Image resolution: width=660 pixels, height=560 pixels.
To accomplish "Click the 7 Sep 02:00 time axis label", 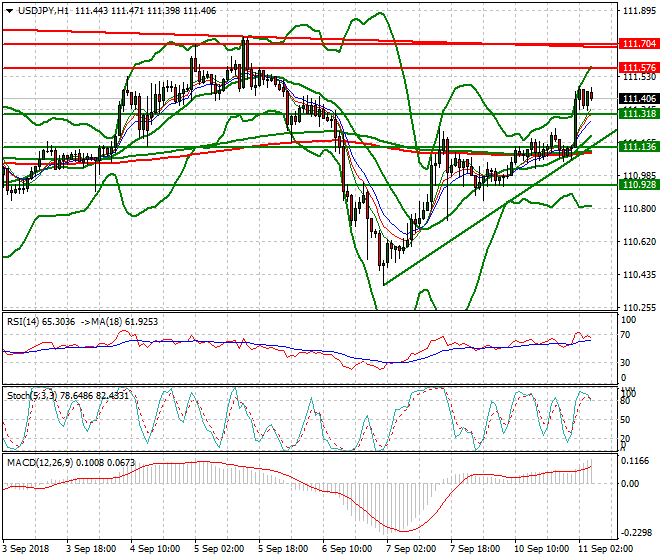I will (x=412, y=549).
